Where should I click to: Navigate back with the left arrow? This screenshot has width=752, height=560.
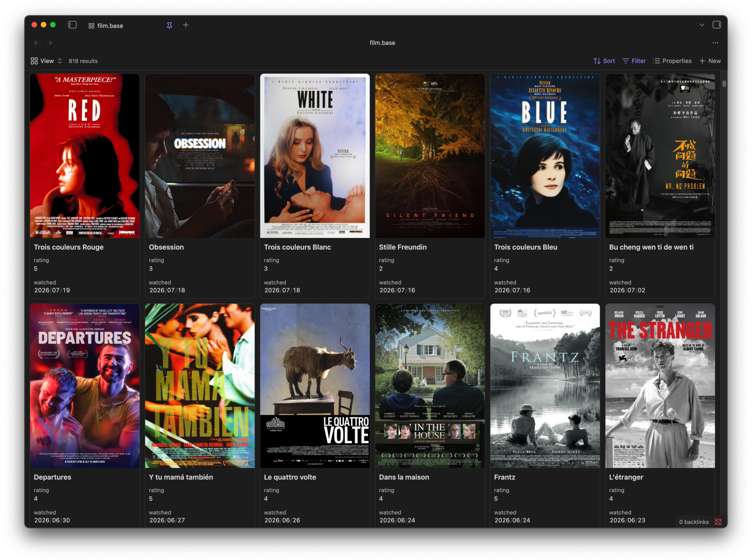(x=37, y=43)
